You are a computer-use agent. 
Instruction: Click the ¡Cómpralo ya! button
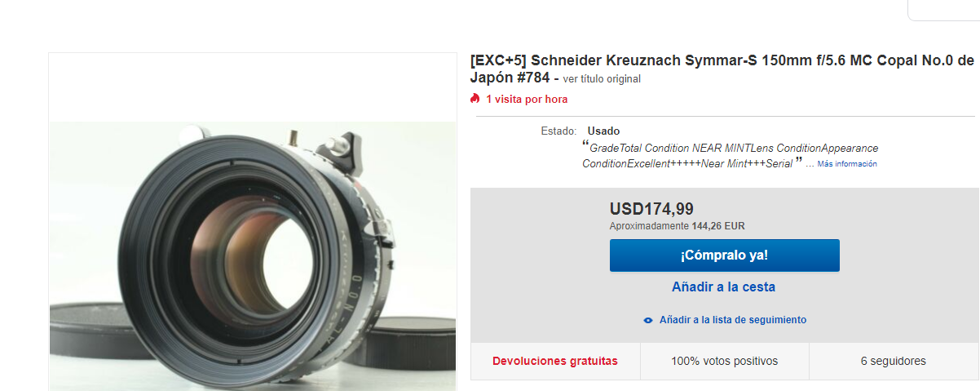[x=724, y=255]
